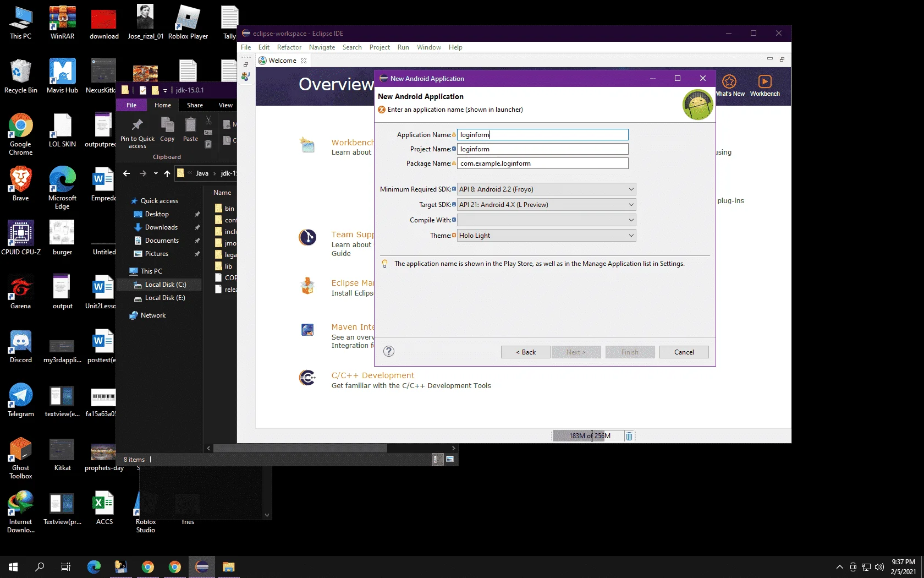Go up one folder in File Explorer
The height and width of the screenshot is (578, 924).
pos(167,173)
